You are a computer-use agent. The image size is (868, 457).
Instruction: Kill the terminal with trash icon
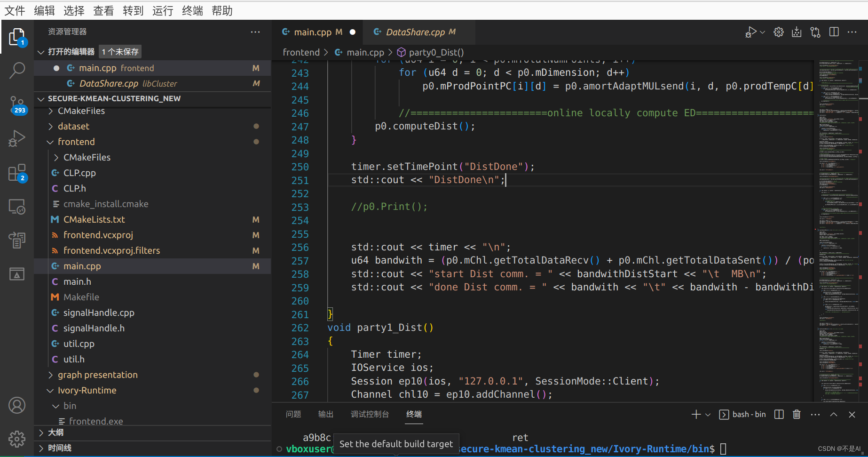[797, 414]
